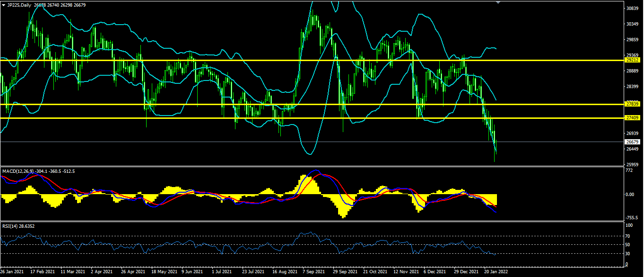The width and height of the screenshot is (644, 277).
Task: Click the gray chart shift triangle marker
Action: point(498,2)
